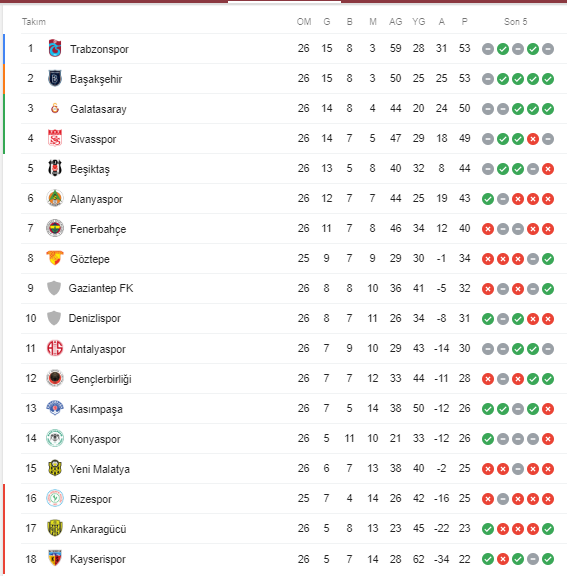The width and height of the screenshot is (567, 576).
Task: Click Ankaragücü's first green win icon
Action: (488, 529)
